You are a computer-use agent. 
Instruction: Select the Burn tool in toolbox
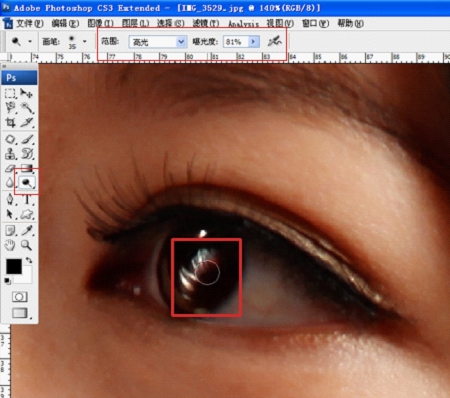coord(26,182)
